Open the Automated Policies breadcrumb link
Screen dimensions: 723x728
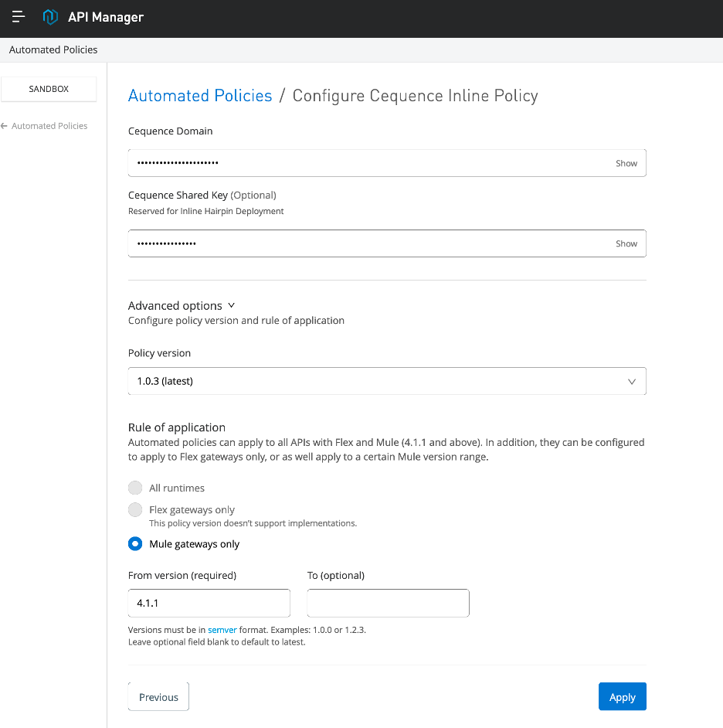200,96
